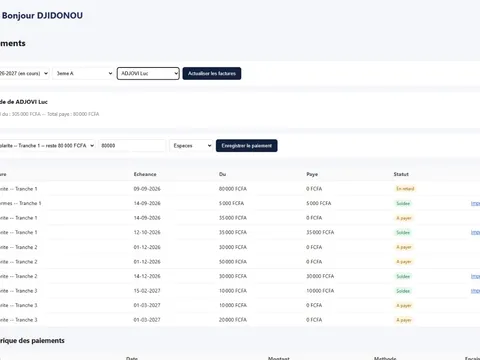Click the 'Total paye : 80 000 FCFA' summary text

[x=73, y=114]
